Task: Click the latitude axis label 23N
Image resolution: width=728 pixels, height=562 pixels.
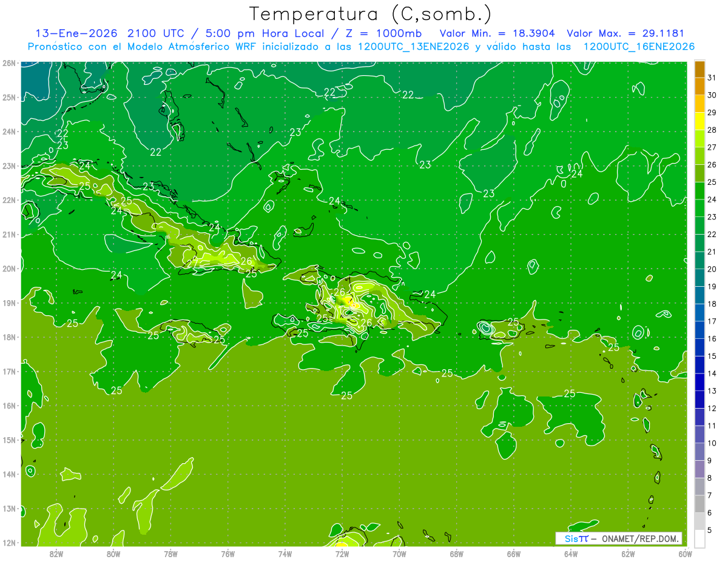Action: coord(9,166)
